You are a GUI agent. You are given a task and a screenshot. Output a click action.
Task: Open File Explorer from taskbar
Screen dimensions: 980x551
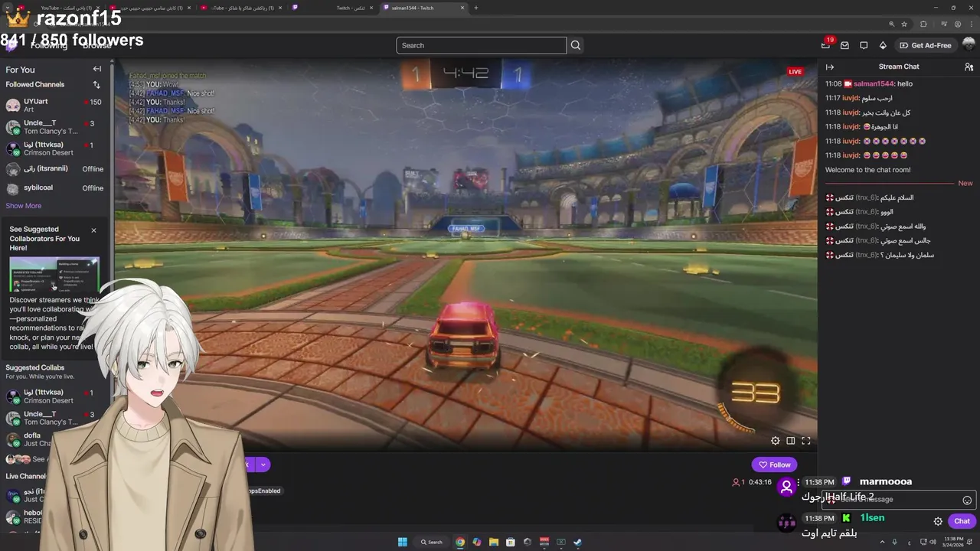[494, 542]
